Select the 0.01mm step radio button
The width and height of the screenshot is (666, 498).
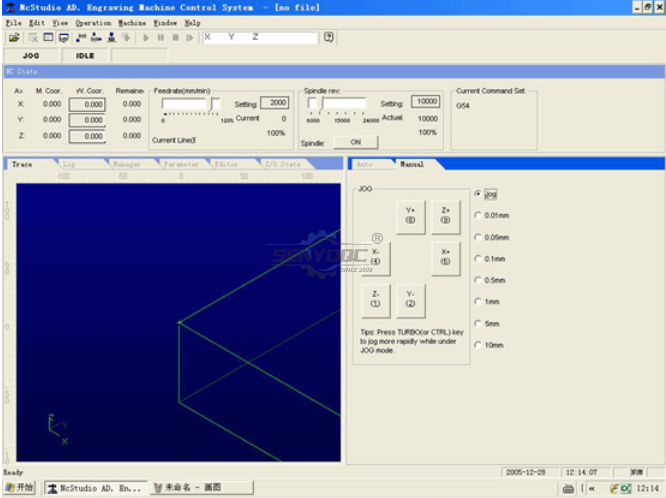tap(478, 215)
